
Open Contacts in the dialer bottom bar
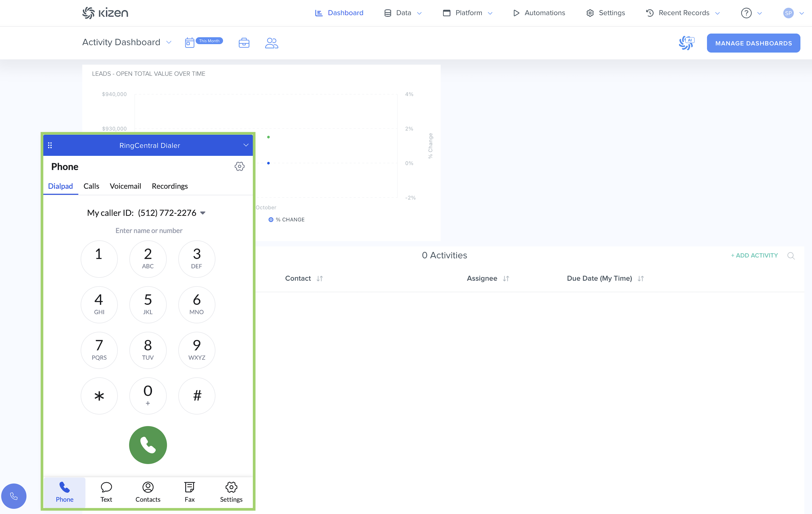click(x=148, y=492)
